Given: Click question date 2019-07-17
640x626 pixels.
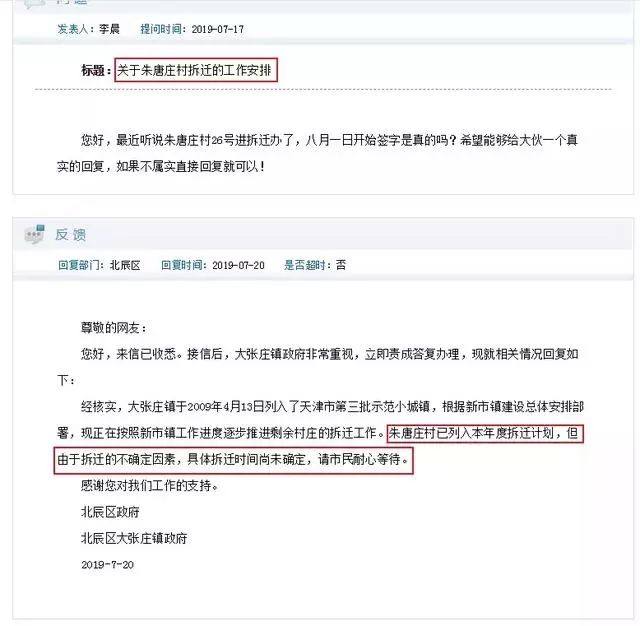Looking at the screenshot, I should [x=218, y=29].
